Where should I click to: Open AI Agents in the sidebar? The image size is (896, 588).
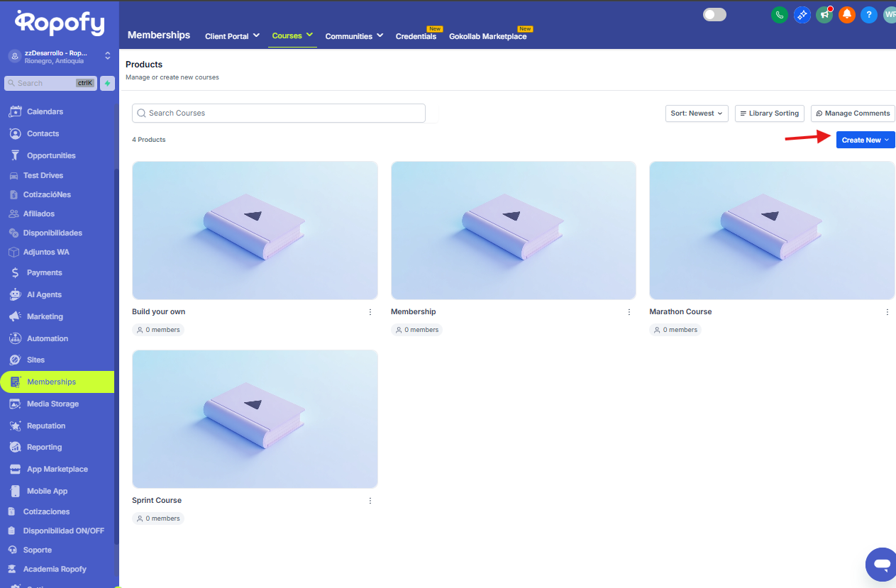[x=44, y=294]
